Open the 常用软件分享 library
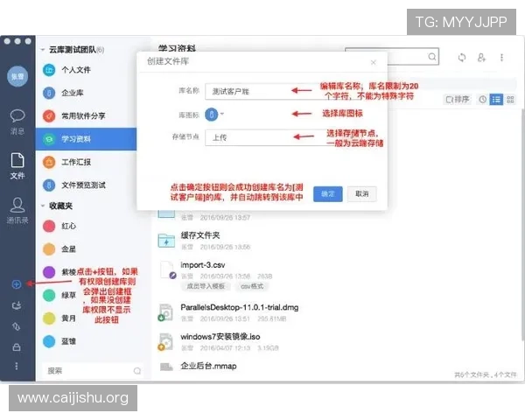The width and height of the screenshot is (525, 420). click(86, 115)
